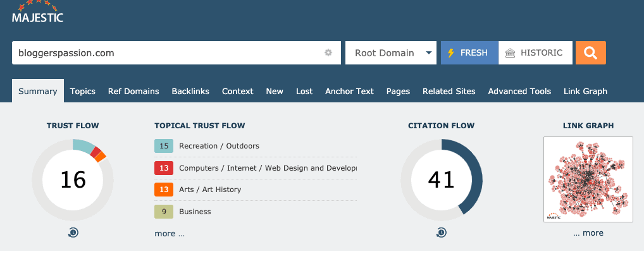Click the orange 13 Arts swatch

164,190
